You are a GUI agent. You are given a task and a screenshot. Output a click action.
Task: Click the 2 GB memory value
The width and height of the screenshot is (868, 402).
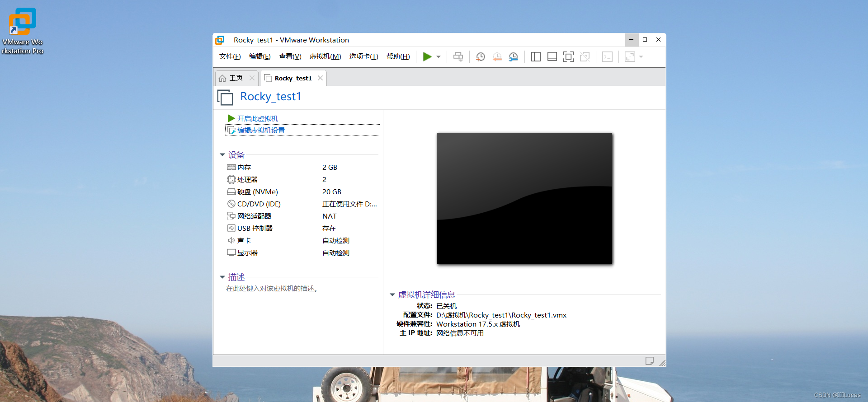point(330,168)
